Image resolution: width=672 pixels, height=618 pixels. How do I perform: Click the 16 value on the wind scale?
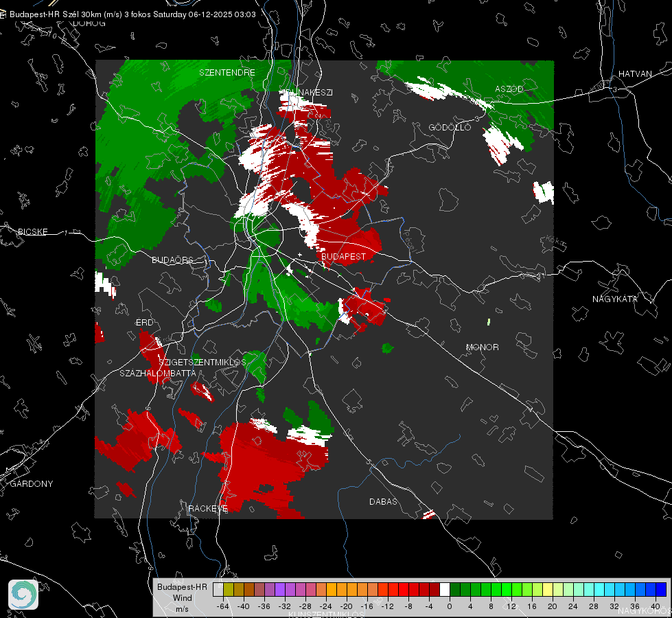tap(532, 606)
